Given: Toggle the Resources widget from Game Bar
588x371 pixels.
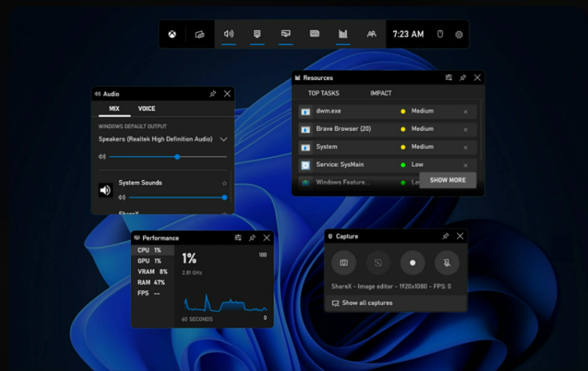Looking at the screenshot, I should (x=343, y=34).
